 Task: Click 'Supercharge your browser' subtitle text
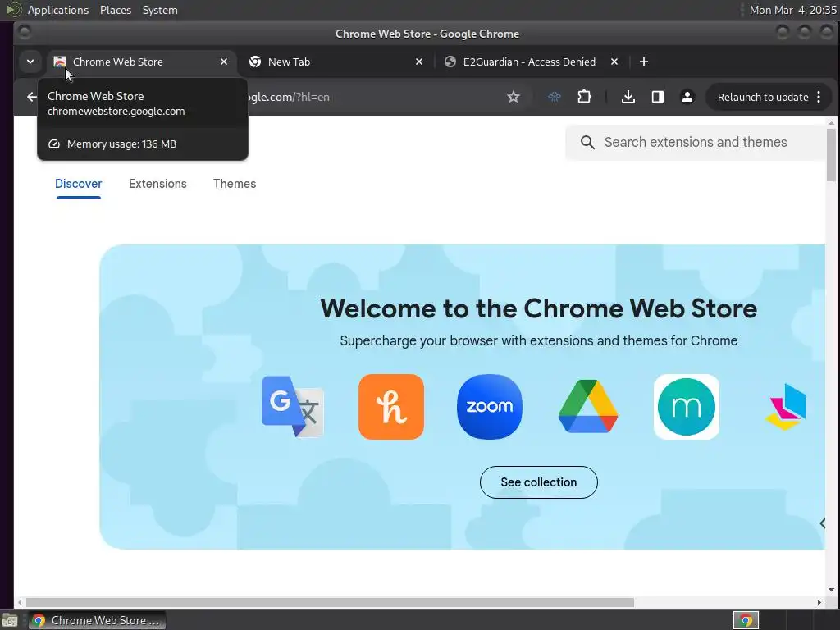point(538,340)
